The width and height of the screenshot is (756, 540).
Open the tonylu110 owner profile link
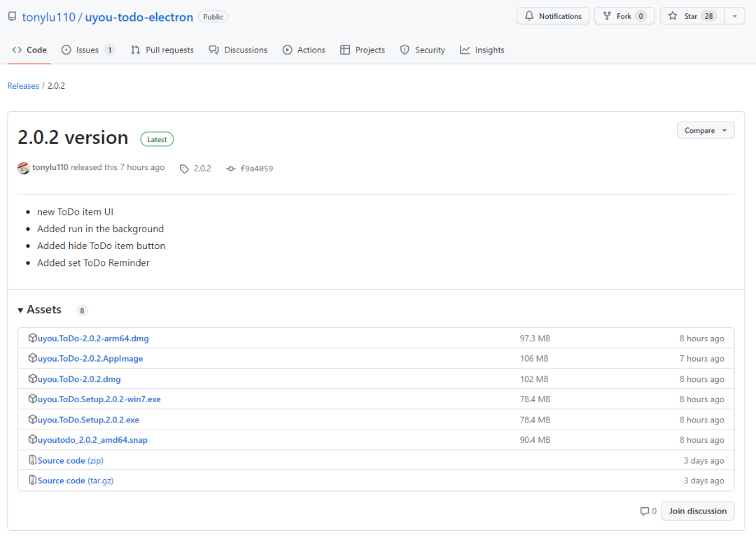pos(49,17)
